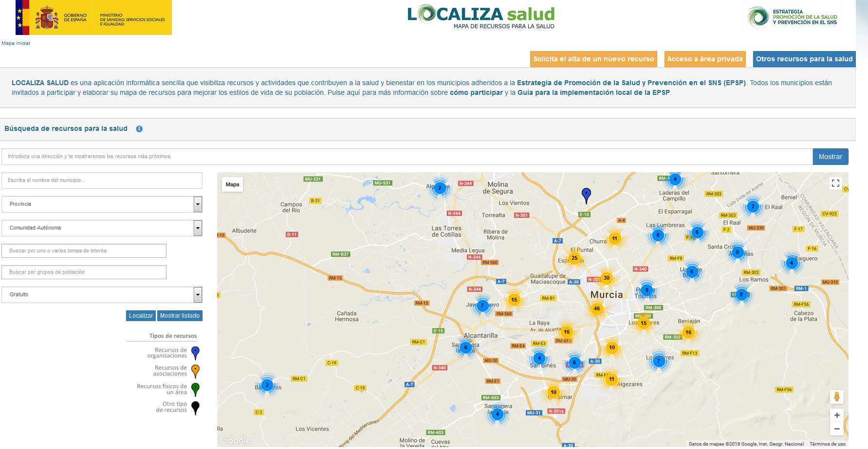
Task: Focus the municipio name input field
Action: [102, 180]
